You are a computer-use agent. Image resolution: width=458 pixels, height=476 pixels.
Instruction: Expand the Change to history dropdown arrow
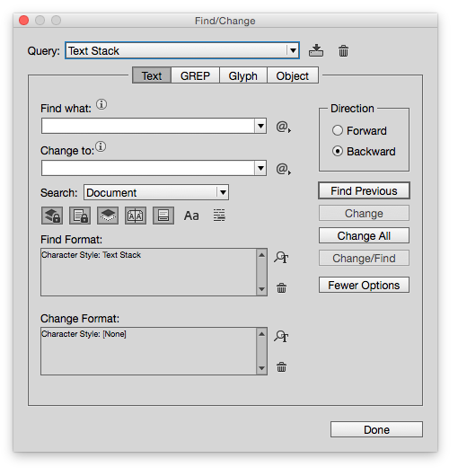260,168
